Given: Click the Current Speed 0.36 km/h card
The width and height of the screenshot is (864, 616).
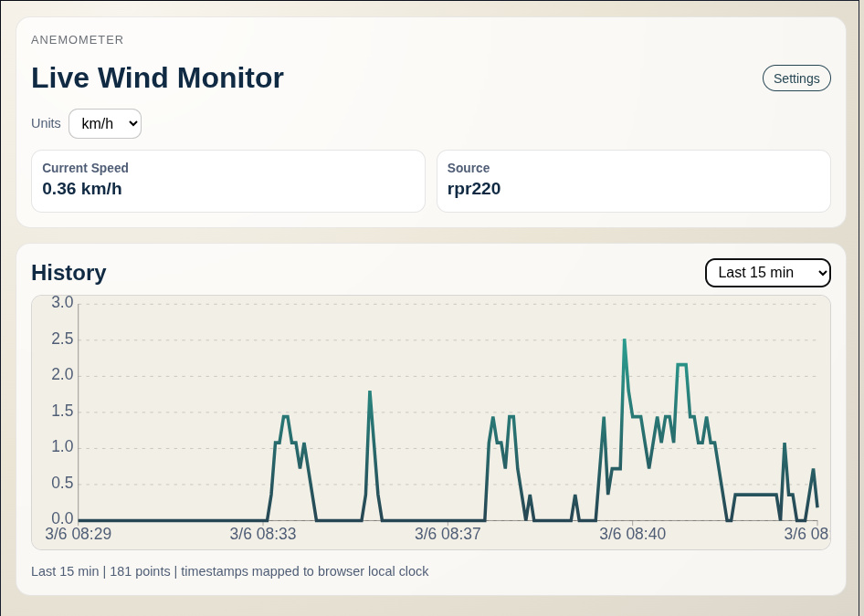Looking at the screenshot, I should click(227, 181).
